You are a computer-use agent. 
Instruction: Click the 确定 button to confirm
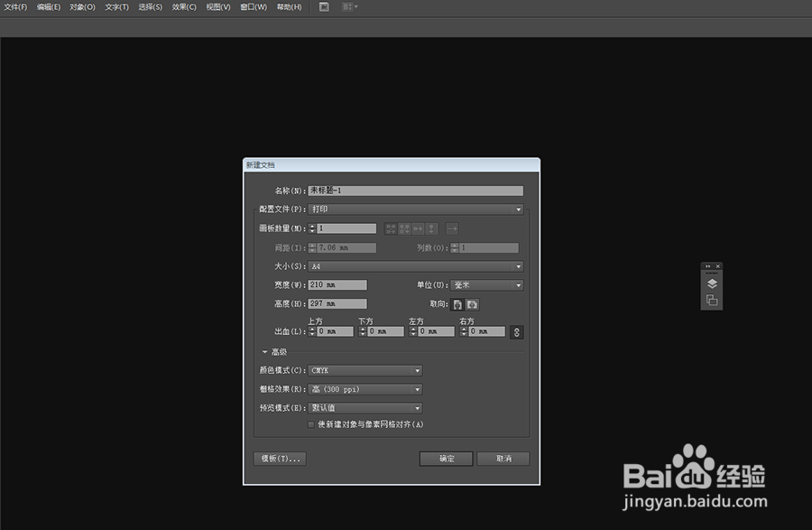tap(445, 458)
